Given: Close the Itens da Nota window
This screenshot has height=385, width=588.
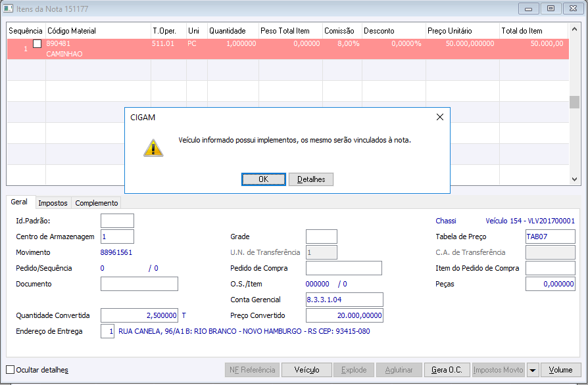Looking at the screenshot, I should click(x=573, y=9).
